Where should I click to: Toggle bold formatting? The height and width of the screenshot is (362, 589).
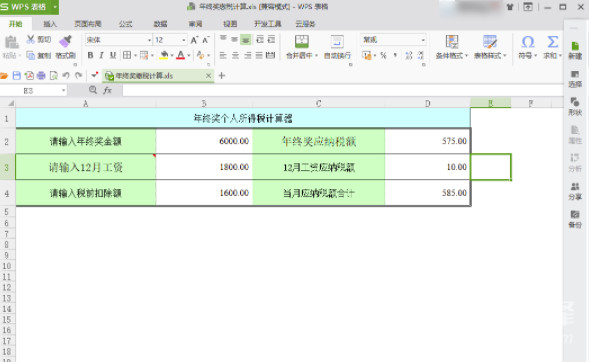[x=90, y=55]
